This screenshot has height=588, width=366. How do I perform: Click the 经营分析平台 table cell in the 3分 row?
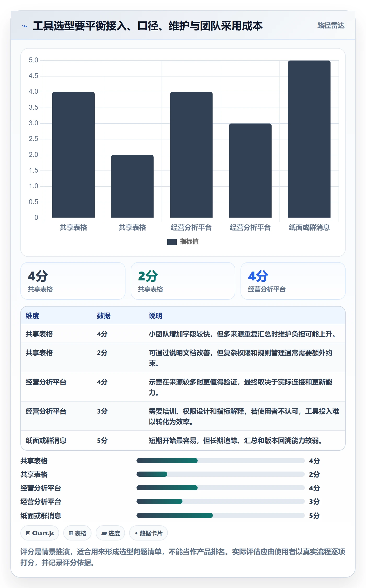(x=46, y=411)
